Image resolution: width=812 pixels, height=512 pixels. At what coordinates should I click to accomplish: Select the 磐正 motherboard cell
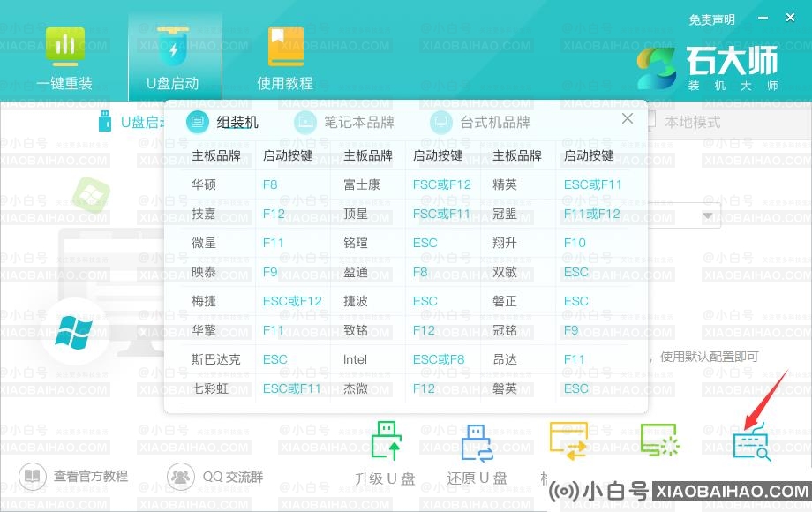click(x=504, y=301)
